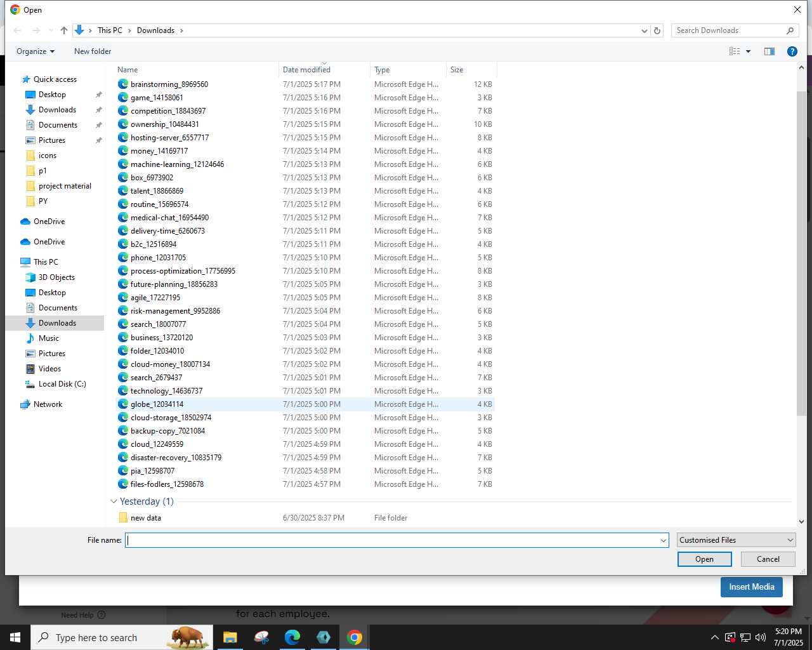Select the competition_18843697 file
Viewport: 812px width, 650px height.
click(168, 111)
